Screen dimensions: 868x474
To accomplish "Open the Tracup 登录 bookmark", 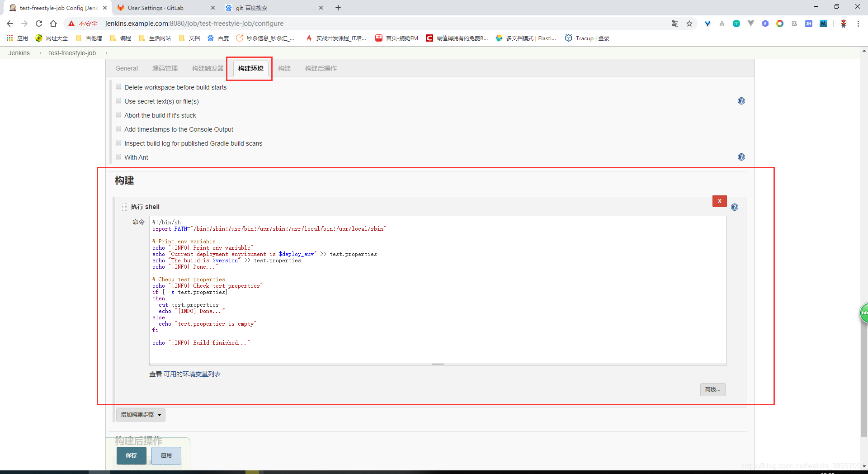I will coord(587,38).
